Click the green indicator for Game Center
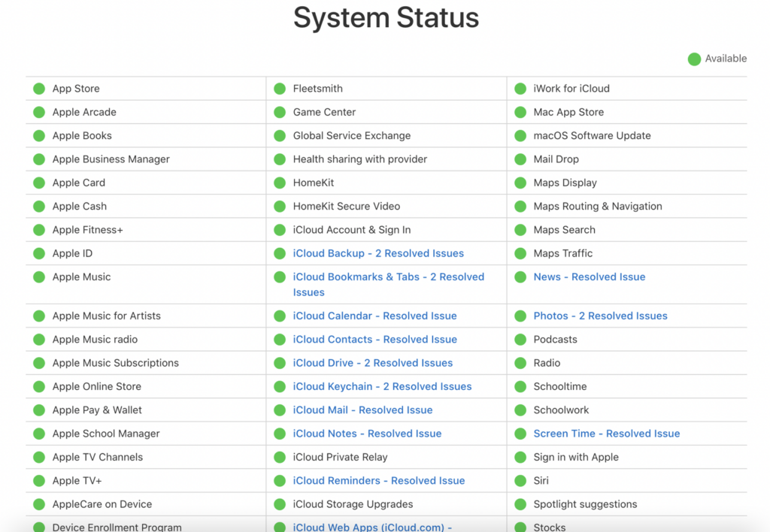The height and width of the screenshot is (532, 770). tap(280, 113)
